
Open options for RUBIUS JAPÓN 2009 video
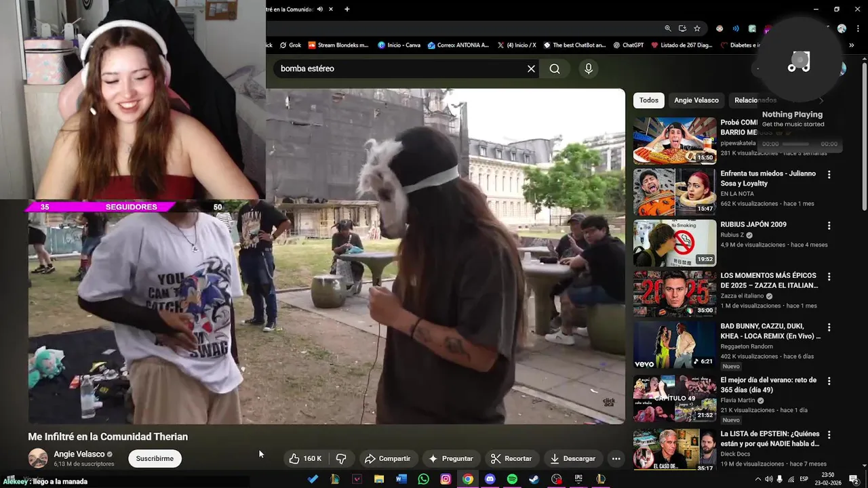click(x=829, y=225)
